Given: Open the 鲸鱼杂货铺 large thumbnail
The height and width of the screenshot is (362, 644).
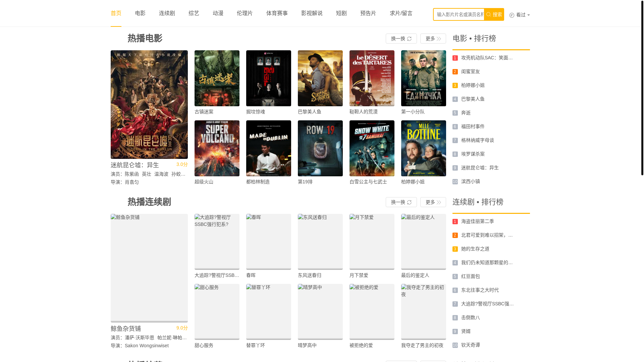Looking at the screenshot, I should coord(149,268).
